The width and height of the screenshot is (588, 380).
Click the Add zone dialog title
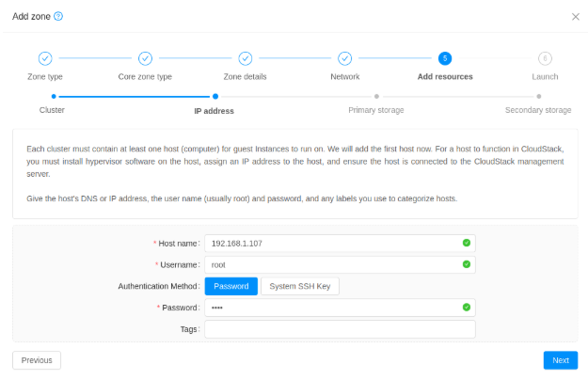(x=31, y=17)
